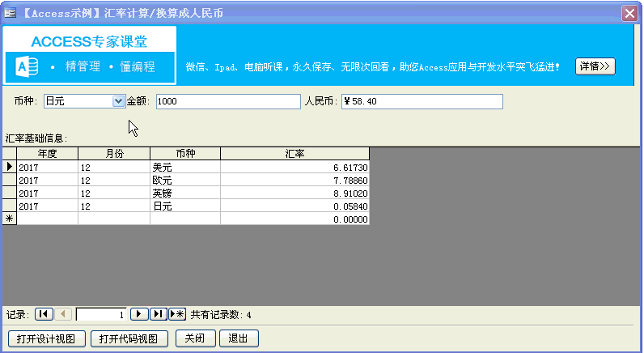Image resolution: width=644 pixels, height=353 pixels.
Task: Click the 英镑 currency cell
Action: point(185,193)
